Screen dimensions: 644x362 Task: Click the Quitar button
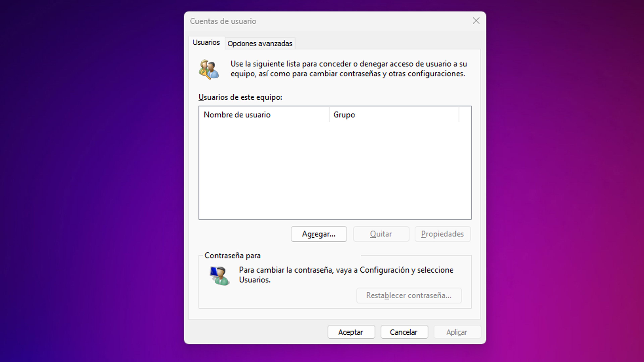[381, 234]
